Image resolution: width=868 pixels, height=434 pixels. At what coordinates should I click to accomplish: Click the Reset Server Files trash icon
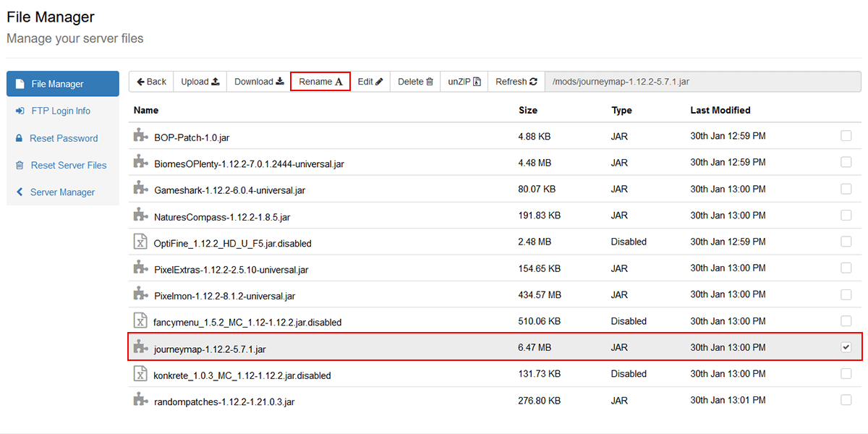pyautogui.click(x=20, y=165)
